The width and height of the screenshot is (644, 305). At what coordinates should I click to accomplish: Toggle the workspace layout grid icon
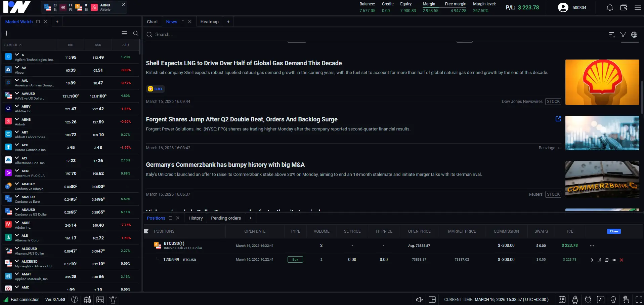(x=432, y=299)
